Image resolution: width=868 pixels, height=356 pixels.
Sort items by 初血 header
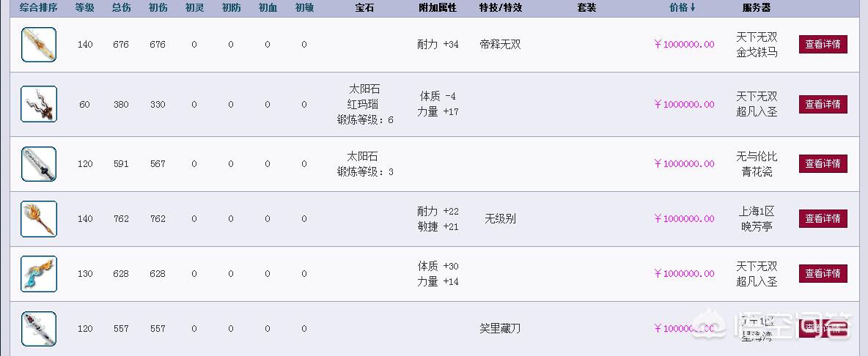click(268, 8)
